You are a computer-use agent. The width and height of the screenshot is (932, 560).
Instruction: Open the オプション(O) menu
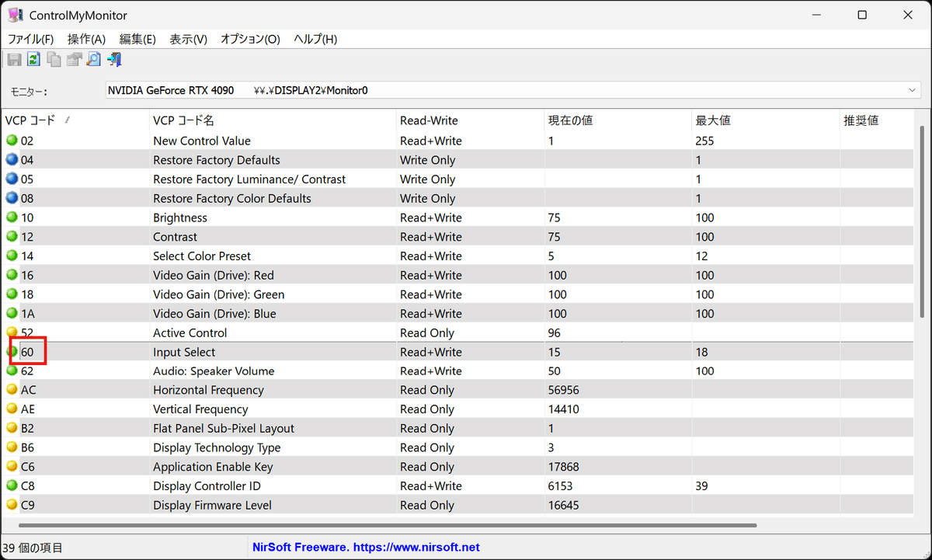250,39
